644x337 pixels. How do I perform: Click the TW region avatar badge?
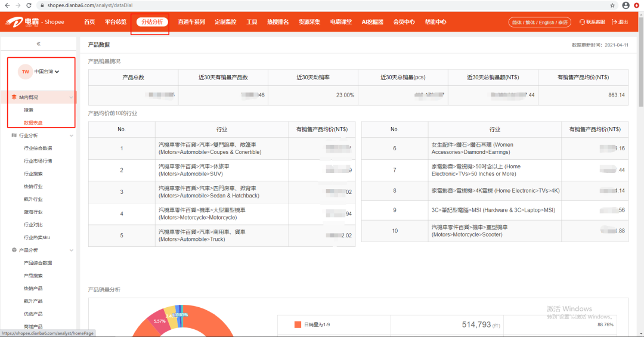(x=26, y=72)
